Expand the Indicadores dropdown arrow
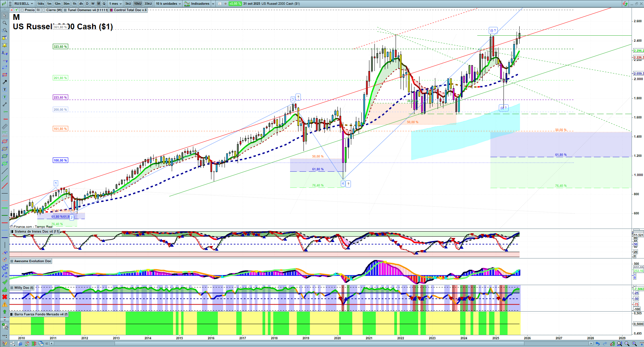The image size is (644, 347). click(x=213, y=4)
